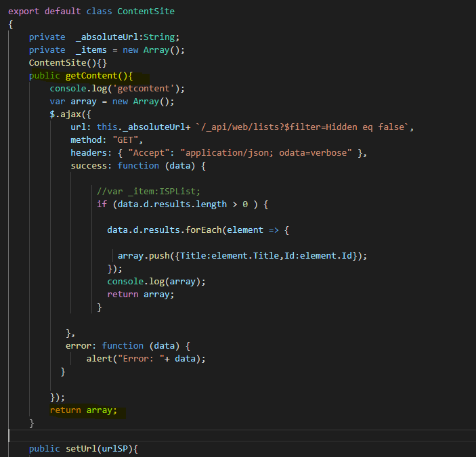Place cursor on '_absoluteUrl:String;' declaration
The image size is (476, 457).
[x=127, y=37]
